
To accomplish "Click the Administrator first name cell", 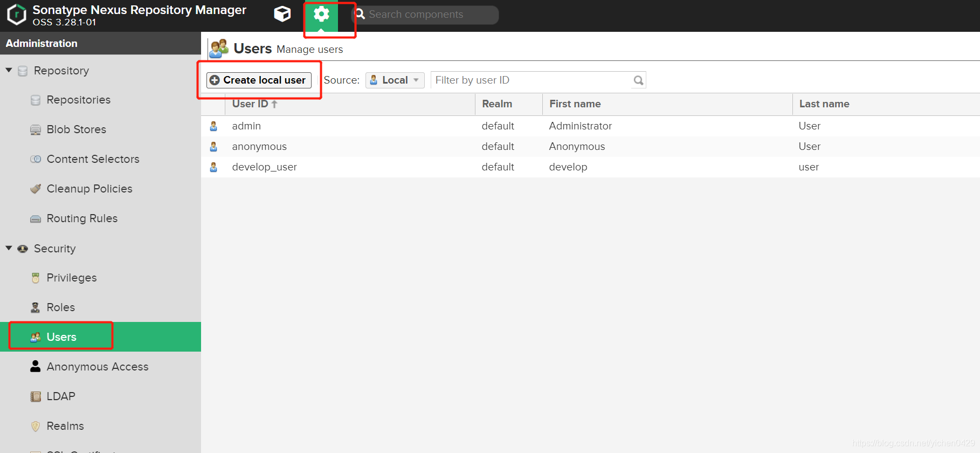I will coord(581,126).
